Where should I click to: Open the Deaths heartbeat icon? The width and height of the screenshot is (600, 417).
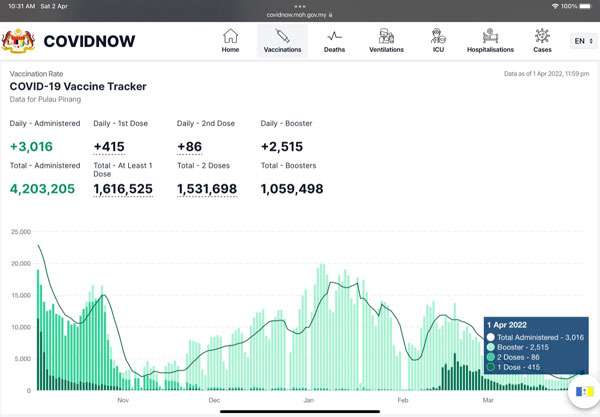click(x=334, y=36)
